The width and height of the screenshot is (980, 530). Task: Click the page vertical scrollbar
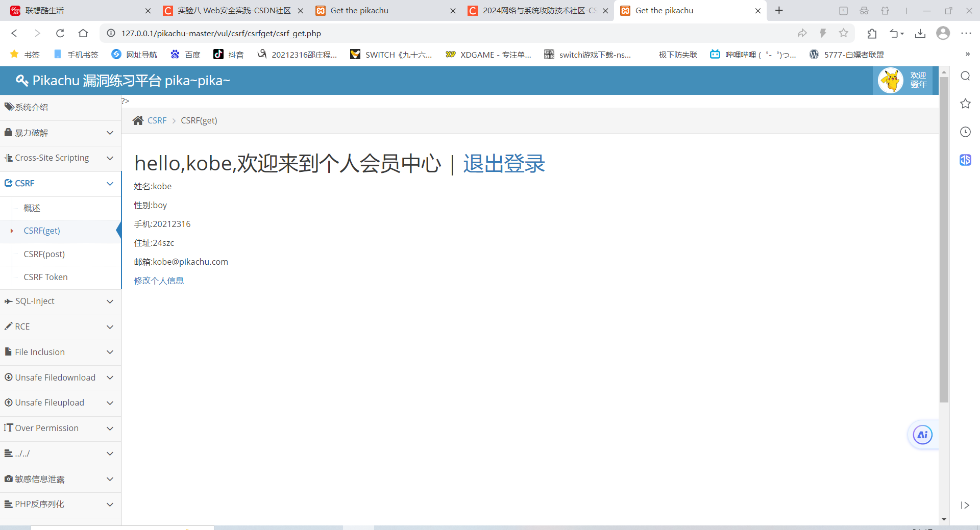944,240
